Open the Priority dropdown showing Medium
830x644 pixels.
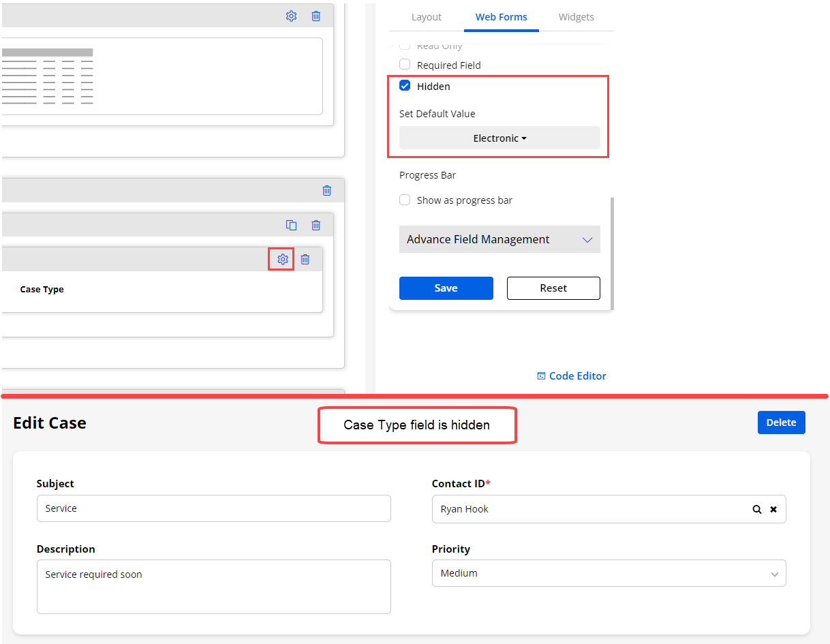609,574
